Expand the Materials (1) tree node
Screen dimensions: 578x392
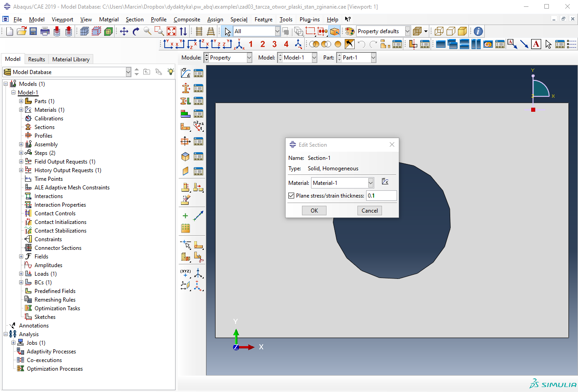tap(21, 110)
